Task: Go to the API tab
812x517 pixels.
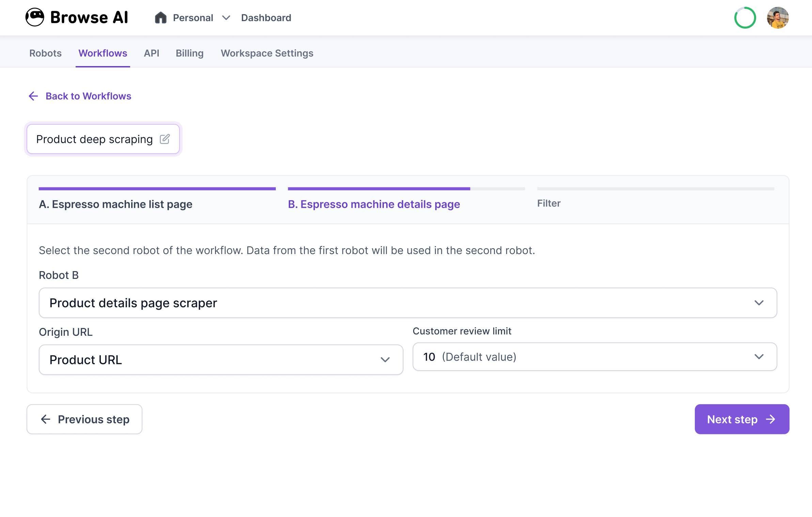Action: [151, 53]
